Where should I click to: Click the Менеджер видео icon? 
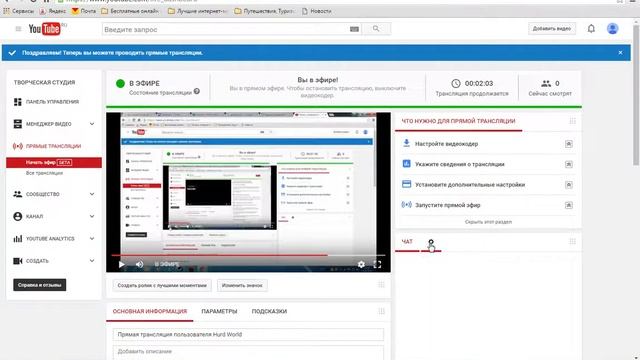18,124
